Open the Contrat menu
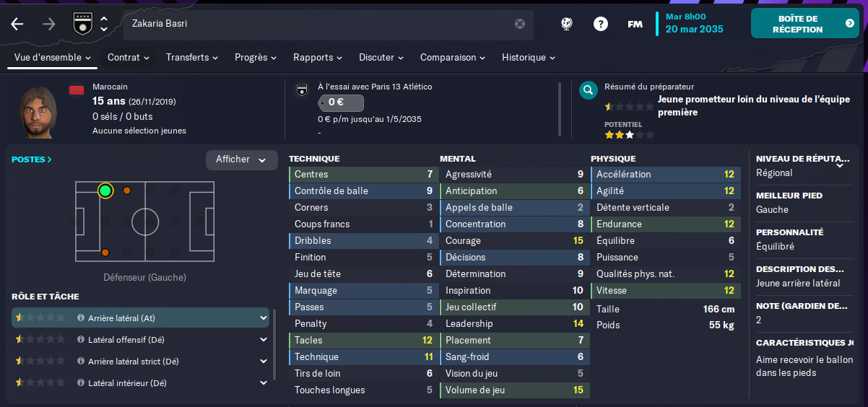The image size is (868, 407). tap(128, 57)
